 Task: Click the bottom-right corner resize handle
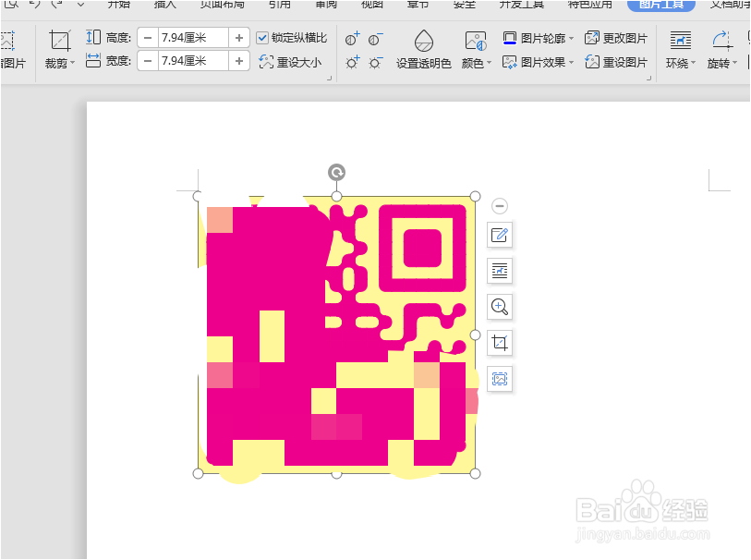coord(475,474)
